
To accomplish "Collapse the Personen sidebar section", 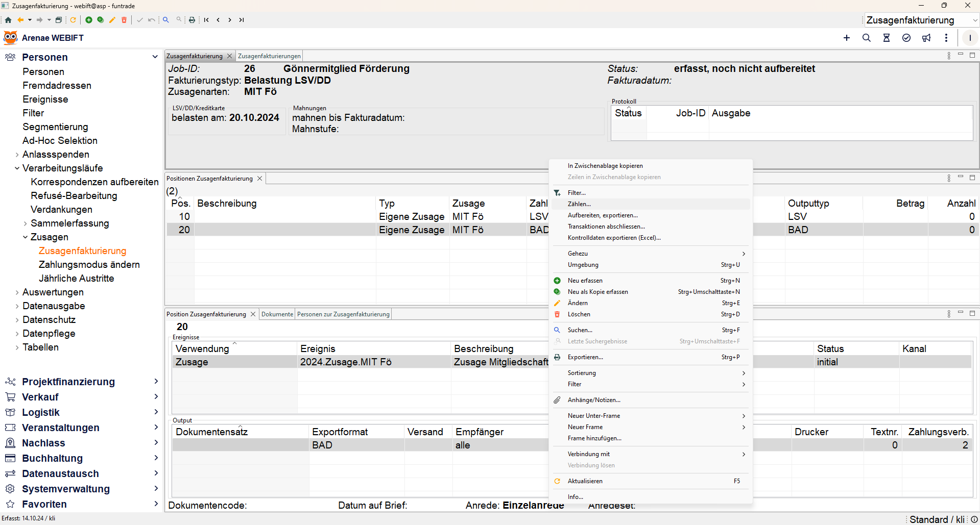I will pos(155,57).
